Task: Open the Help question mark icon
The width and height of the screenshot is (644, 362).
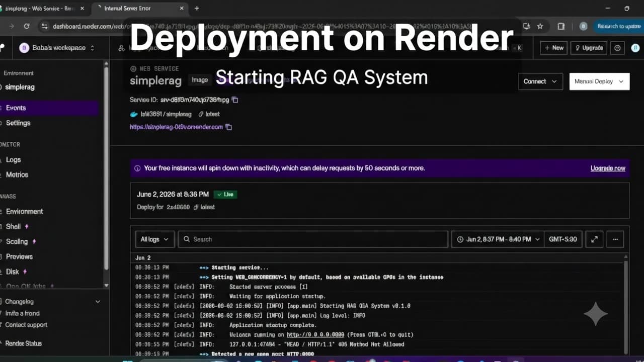Action: pyautogui.click(x=618, y=48)
